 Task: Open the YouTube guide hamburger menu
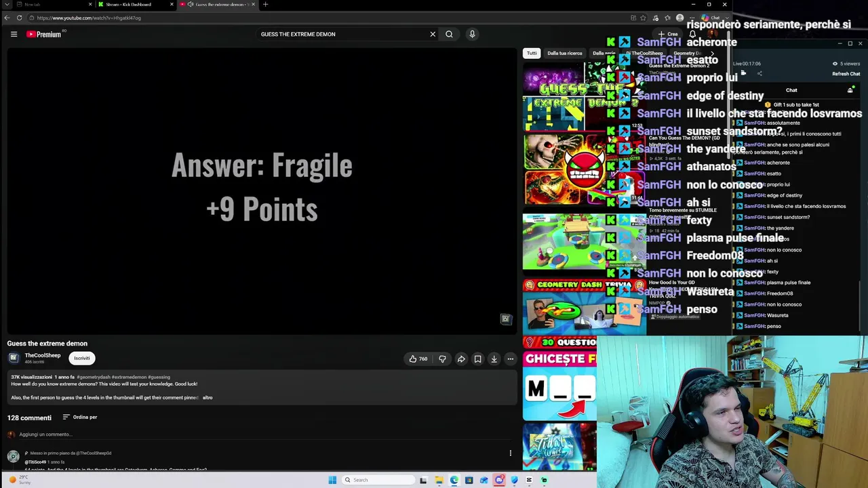pyautogui.click(x=14, y=34)
